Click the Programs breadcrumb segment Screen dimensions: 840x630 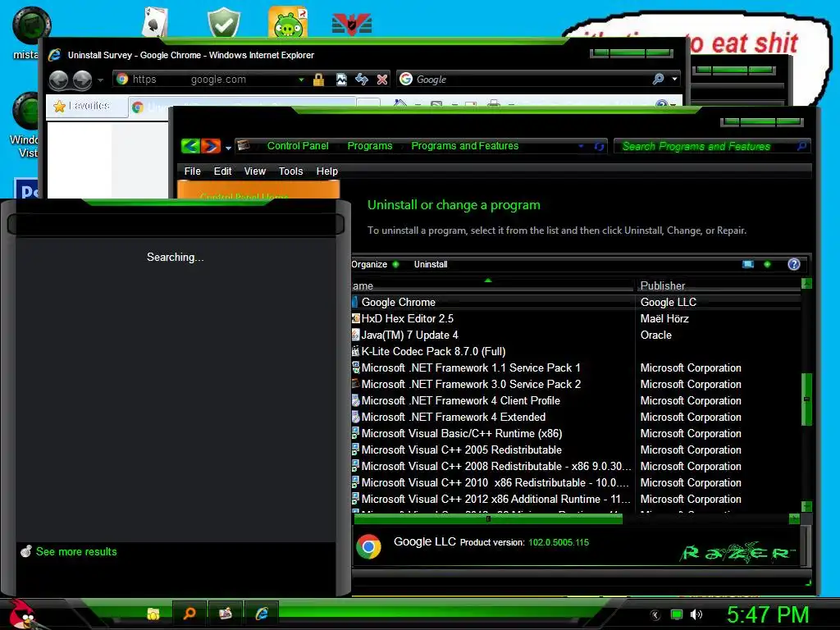tap(370, 146)
